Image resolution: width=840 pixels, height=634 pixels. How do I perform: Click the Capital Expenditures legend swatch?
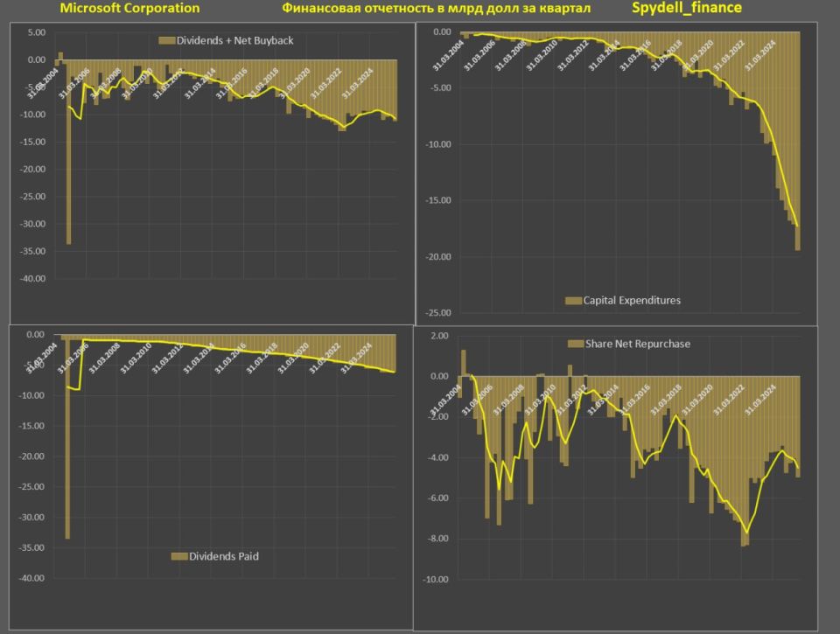click(573, 301)
